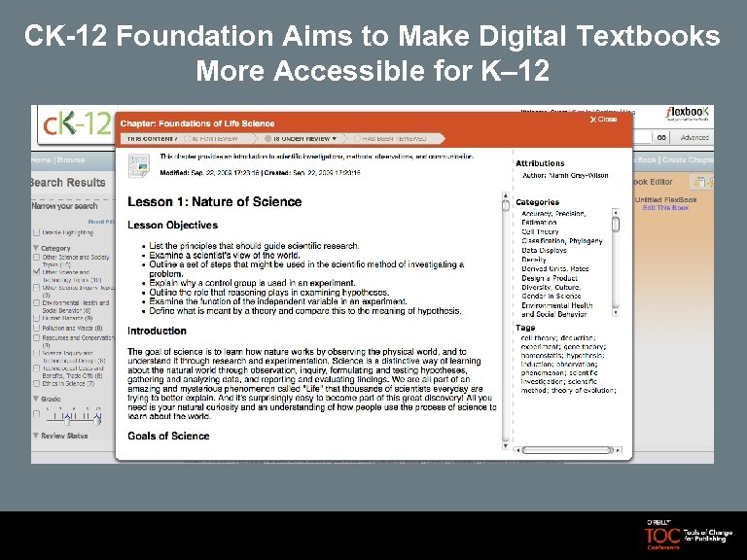Image resolution: width=747 pixels, height=560 pixels.
Task: Click the lesson content vertical scrollbar thumb
Action: point(506,206)
